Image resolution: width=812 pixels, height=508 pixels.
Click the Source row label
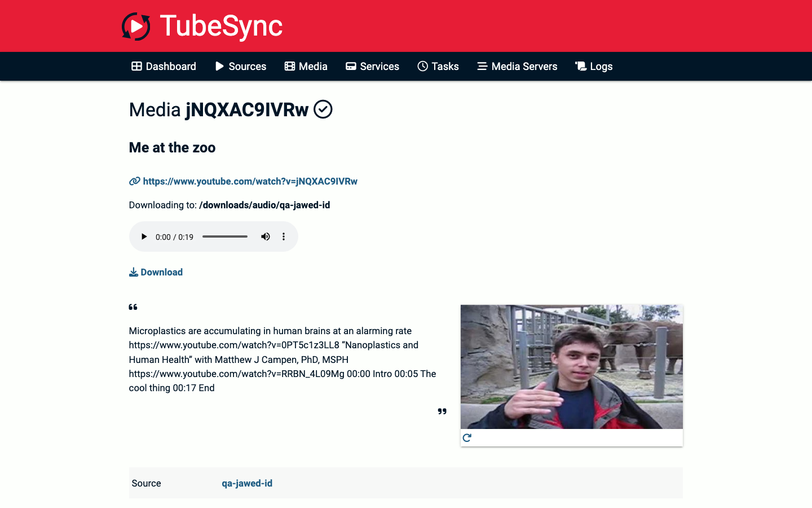coord(147,483)
